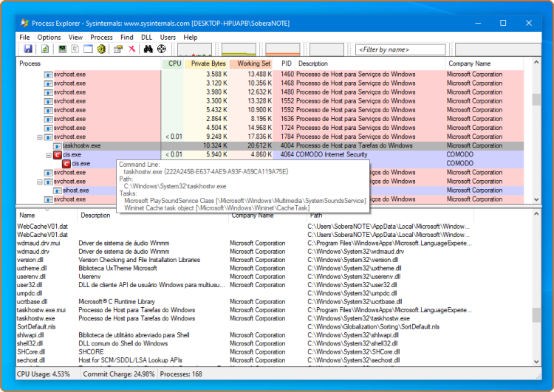Click the crosshair Find Window's Process icon
Image resolution: width=554 pixels, height=392 pixels.
click(162, 49)
